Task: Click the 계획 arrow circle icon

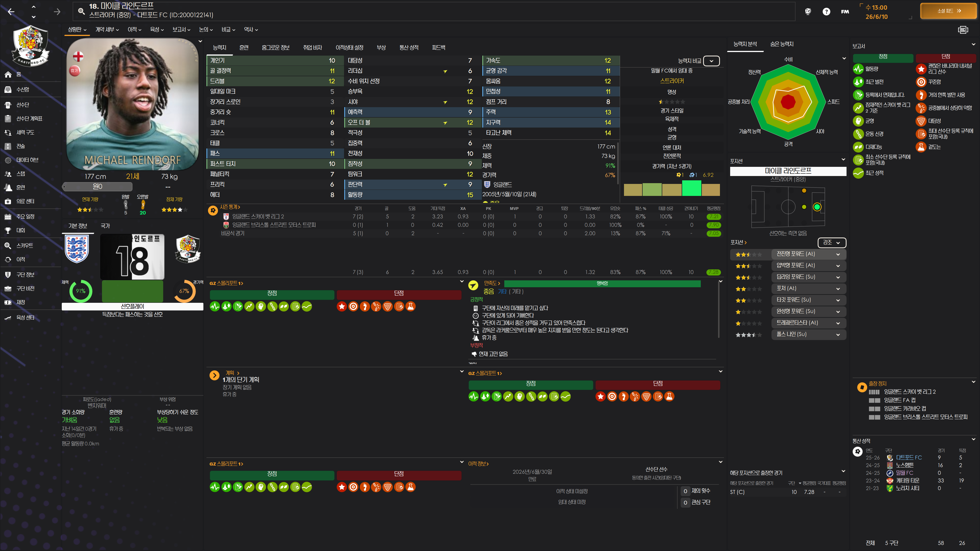Action: (214, 376)
